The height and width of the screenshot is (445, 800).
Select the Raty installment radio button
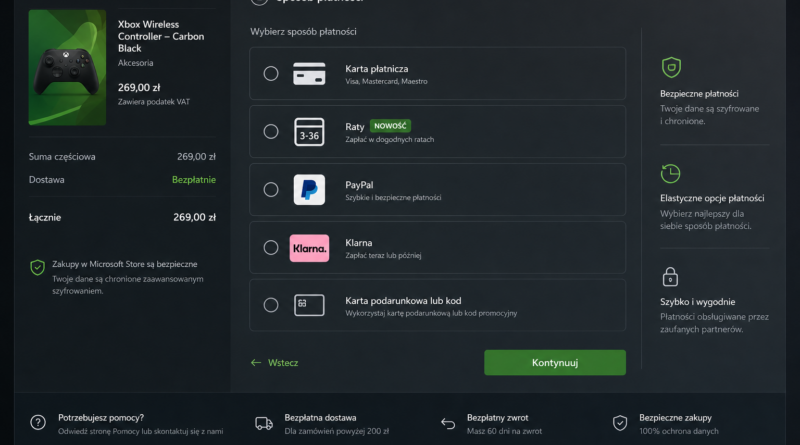tap(271, 132)
